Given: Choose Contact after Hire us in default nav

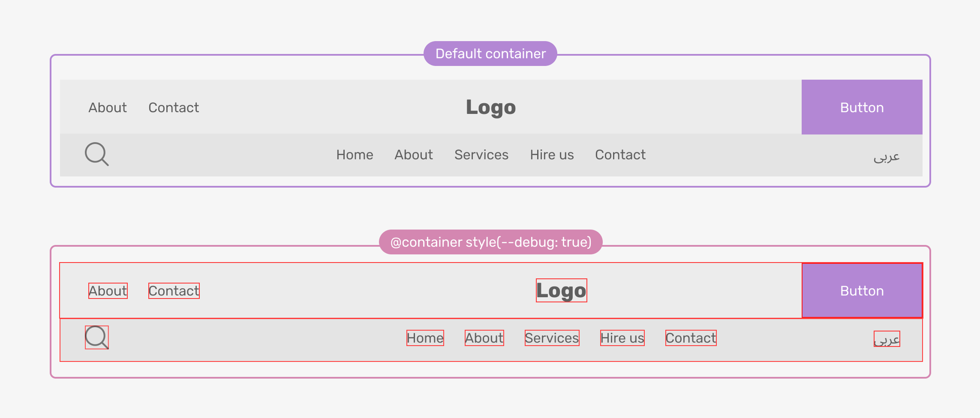Looking at the screenshot, I should coord(620,155).
